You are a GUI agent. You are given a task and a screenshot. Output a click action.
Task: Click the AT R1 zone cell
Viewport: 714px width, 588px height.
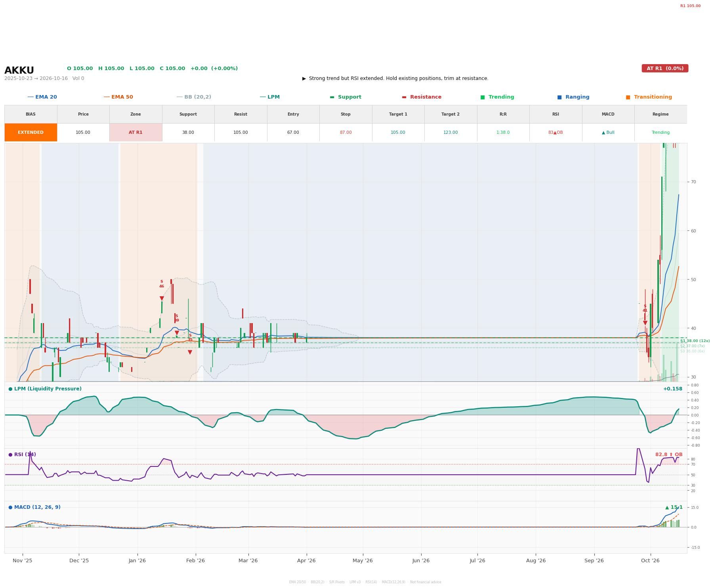click(136, 132)
